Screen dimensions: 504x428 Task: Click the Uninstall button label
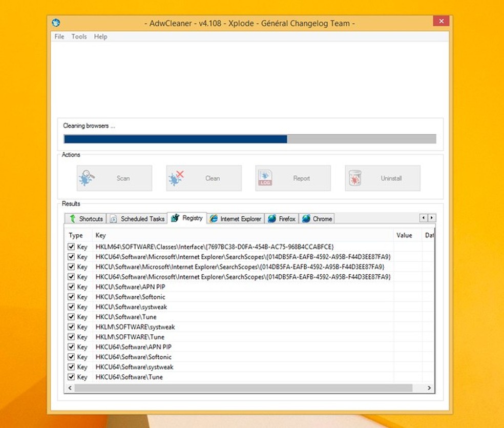tap(391, 178)
